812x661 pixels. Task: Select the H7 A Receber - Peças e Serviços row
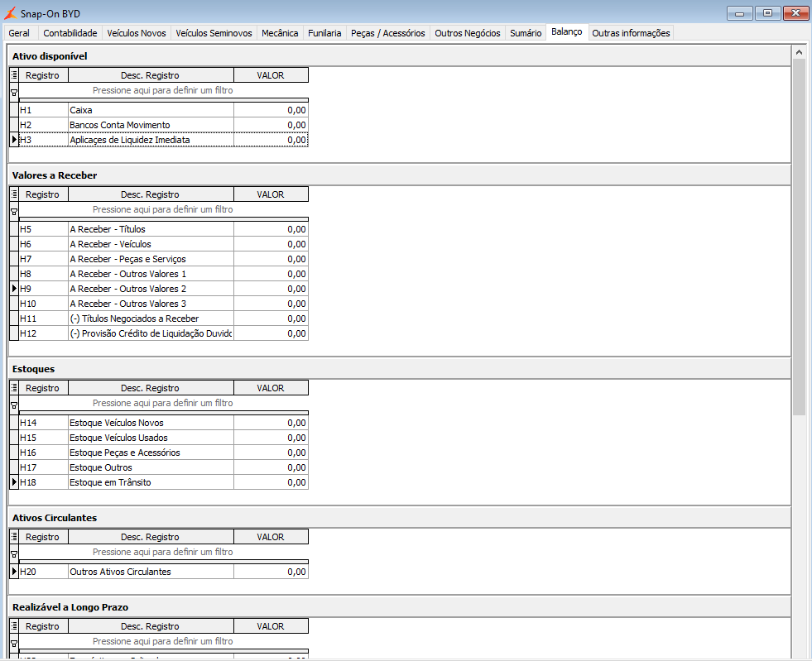point(164,259)
